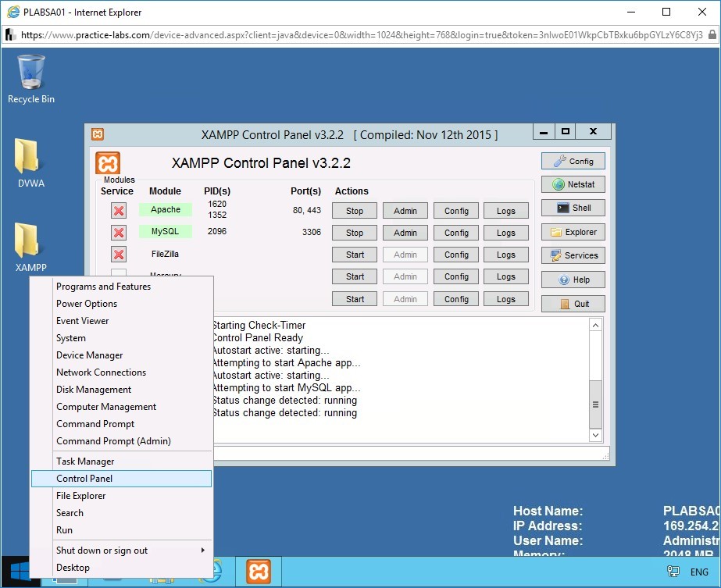The width and height of the screenshot is (721, 588).
Task: Select Desktop at menu bottom
Action: 121,568
